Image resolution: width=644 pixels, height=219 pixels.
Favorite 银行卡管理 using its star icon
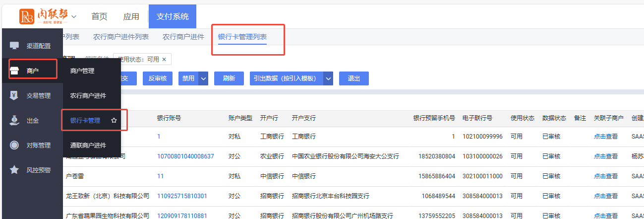(x=114, y=121)
